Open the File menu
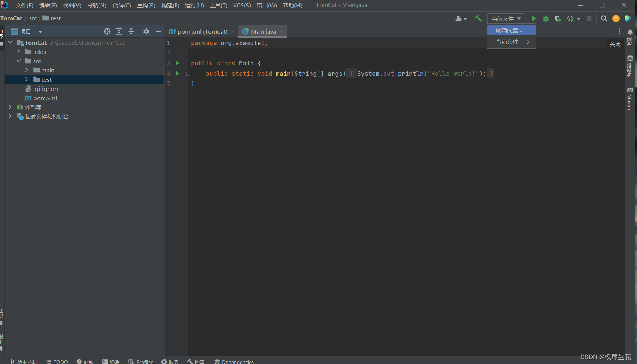This screenshot has height=364, width=637. [24, 5]
